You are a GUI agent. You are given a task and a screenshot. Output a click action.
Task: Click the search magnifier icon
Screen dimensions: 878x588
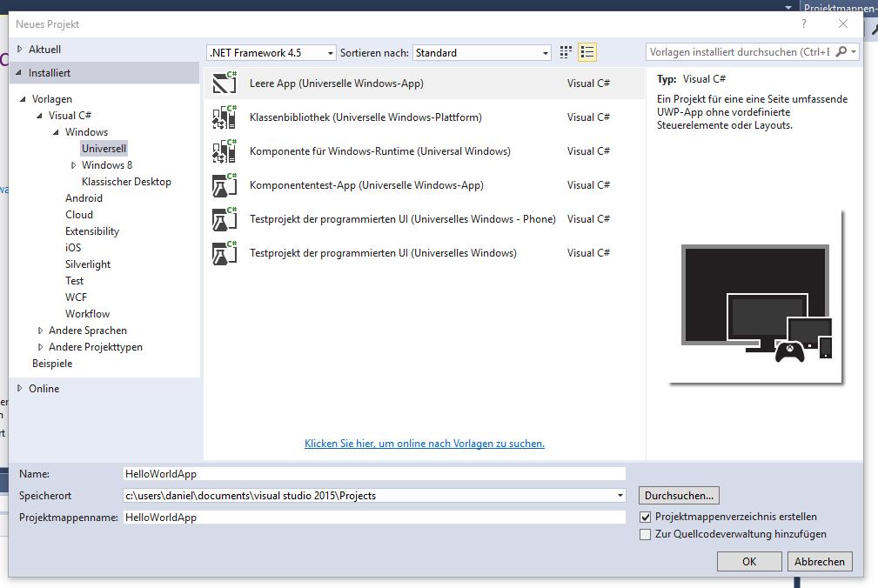(x=841, y=52)
